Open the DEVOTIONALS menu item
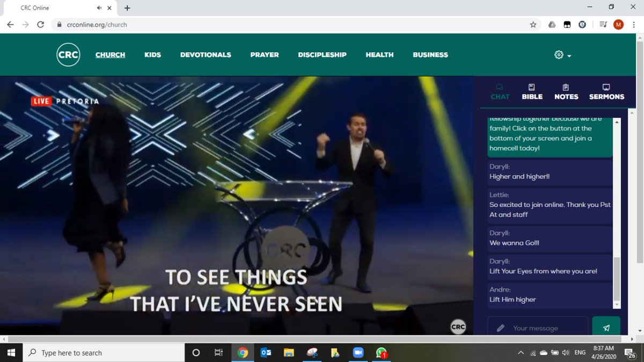 pyautogui.click(x=206, y=54)
